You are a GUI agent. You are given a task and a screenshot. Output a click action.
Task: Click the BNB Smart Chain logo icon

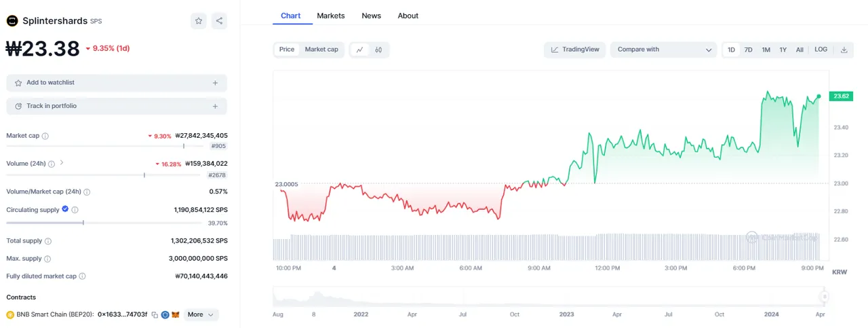click(10, 314)
